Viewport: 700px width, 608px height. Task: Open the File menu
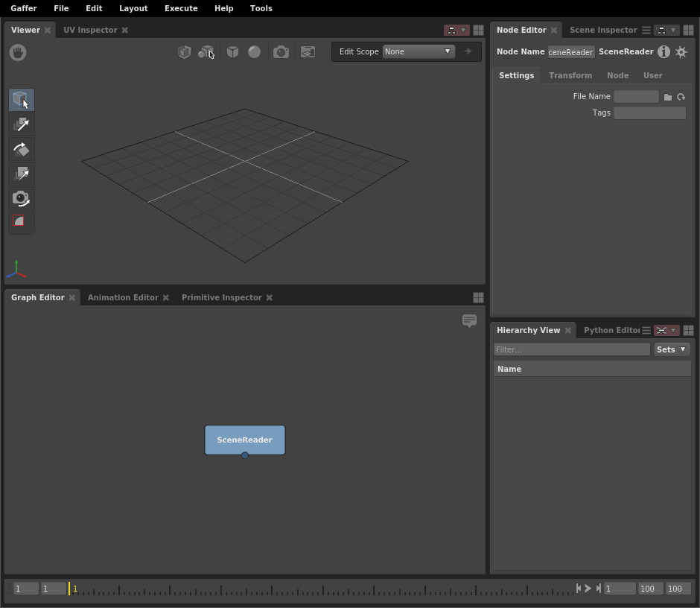coord(61,8)
